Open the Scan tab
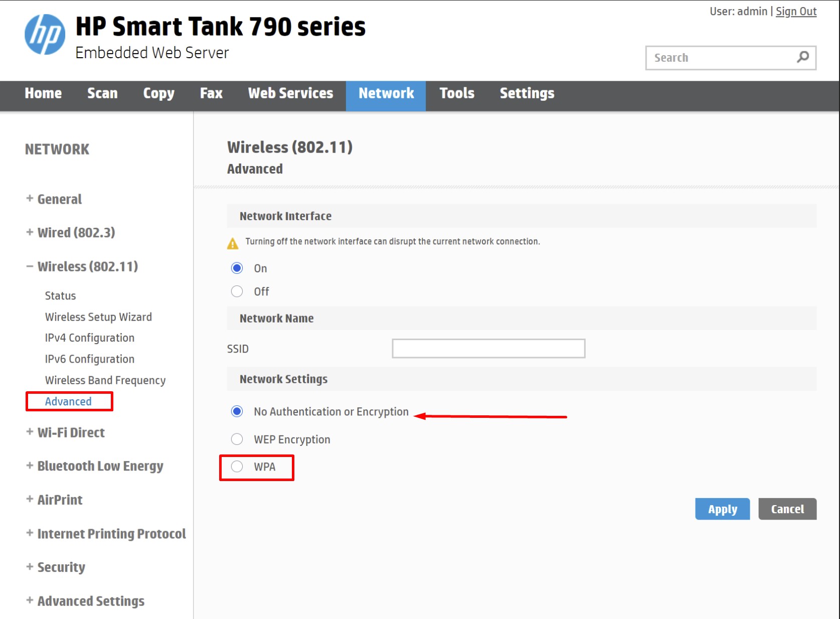This screenshot has height=619, width=840. (102, 93)
